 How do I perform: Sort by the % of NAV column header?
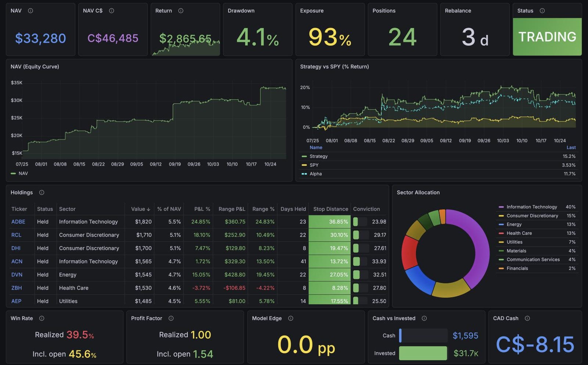[x=169, y=209]
